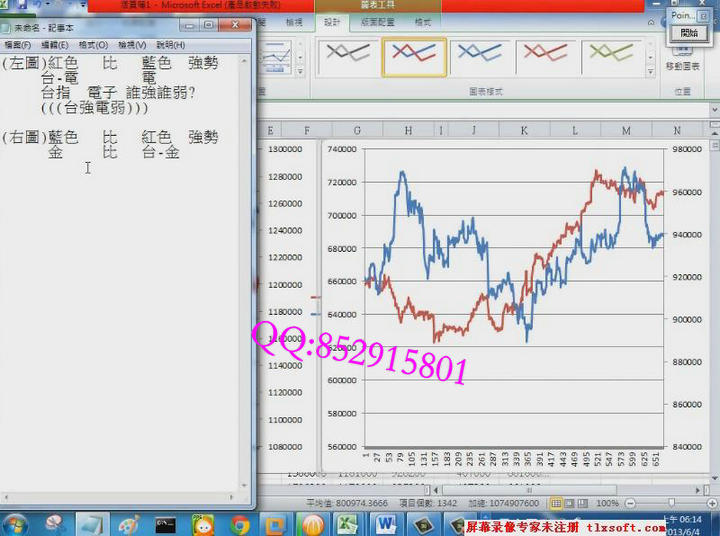Viewport: 720px width, 536px height.
Task: Launch Google Chrome from the taskbar
Action: (x=240, y=523)
